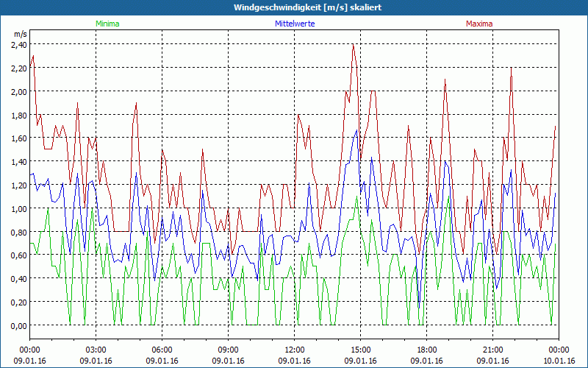Viewport: 588px width, 368px height.
Task: Click the 2,20 y-axis value
Action: pyautogui.click(x=19, y=68)
